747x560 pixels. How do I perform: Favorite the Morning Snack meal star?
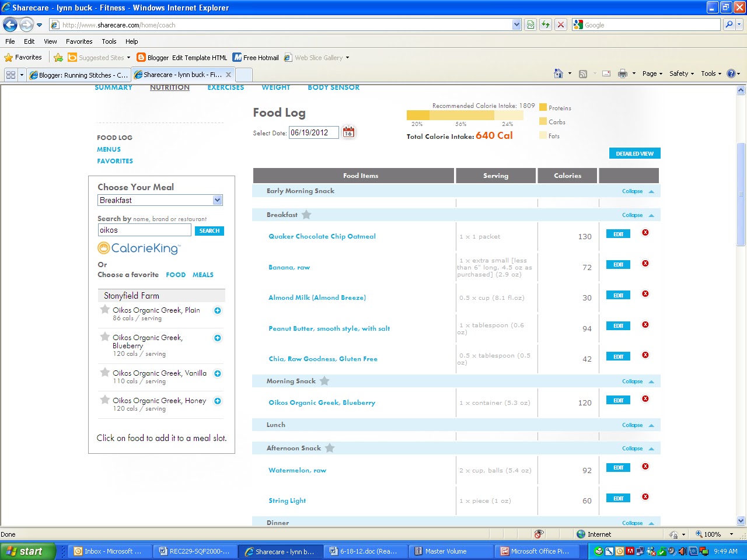tap(324, 381)
